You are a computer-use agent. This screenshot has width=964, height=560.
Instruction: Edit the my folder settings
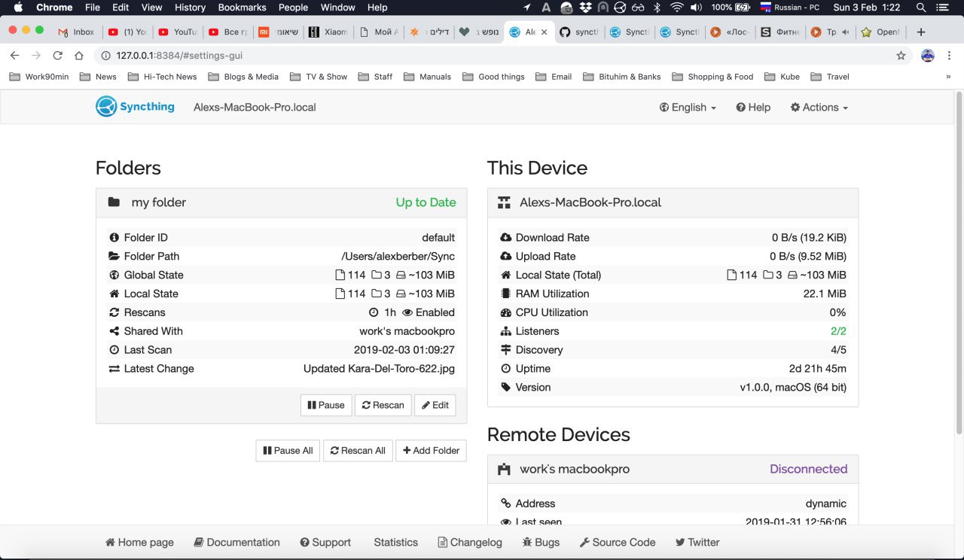[435, 405]
